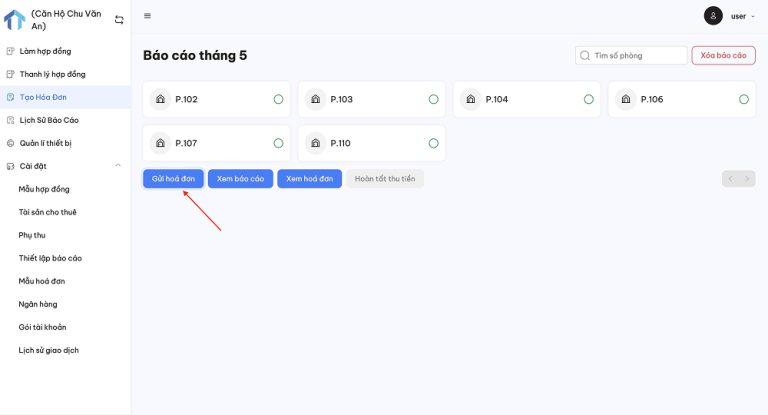Click the house icon for room P.104
The width and height of the screenshot is (768, 415).
point(470,99)
